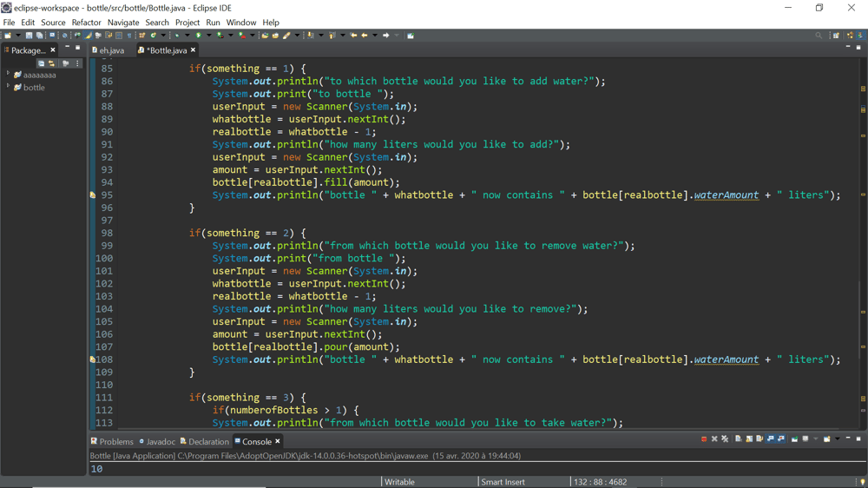868x488 pixels.
Task: Open the Run button dropdown arrow
Action: (x=208, y=36)
